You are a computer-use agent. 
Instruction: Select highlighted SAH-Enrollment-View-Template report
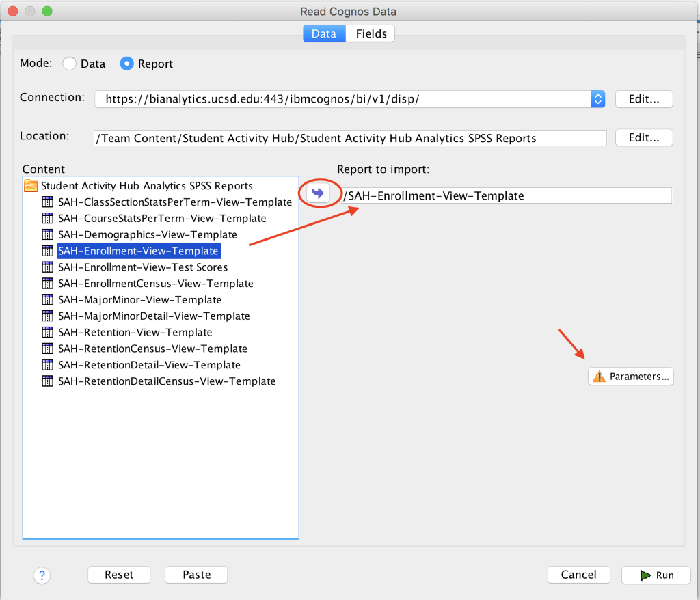[x=138, y=251]
